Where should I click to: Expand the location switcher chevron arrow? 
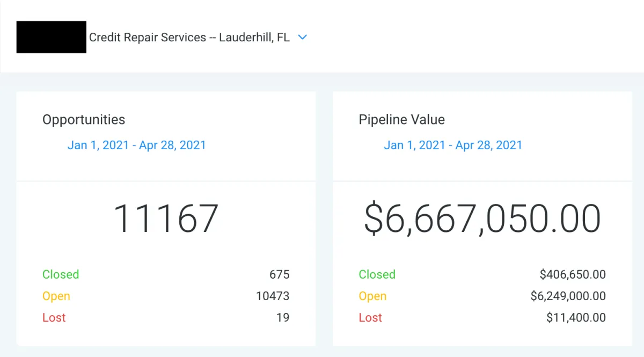point(303,38)
